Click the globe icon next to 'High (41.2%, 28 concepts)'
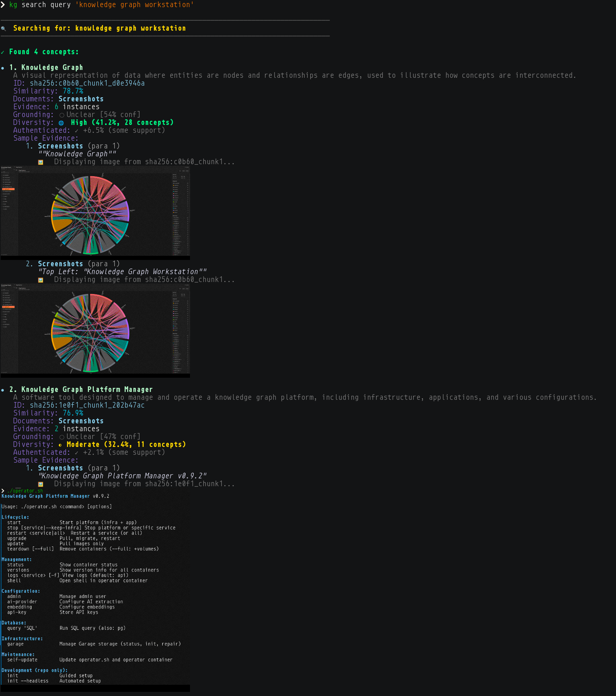The height and width of the screenshot is (696, 616). point(61,122)
